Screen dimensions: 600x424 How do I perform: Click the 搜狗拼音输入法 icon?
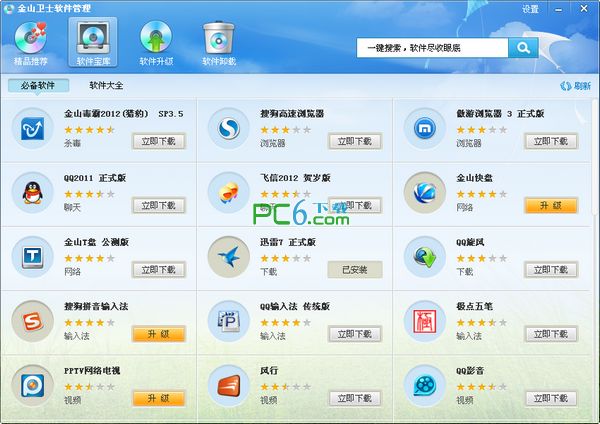tap(33, 320)
